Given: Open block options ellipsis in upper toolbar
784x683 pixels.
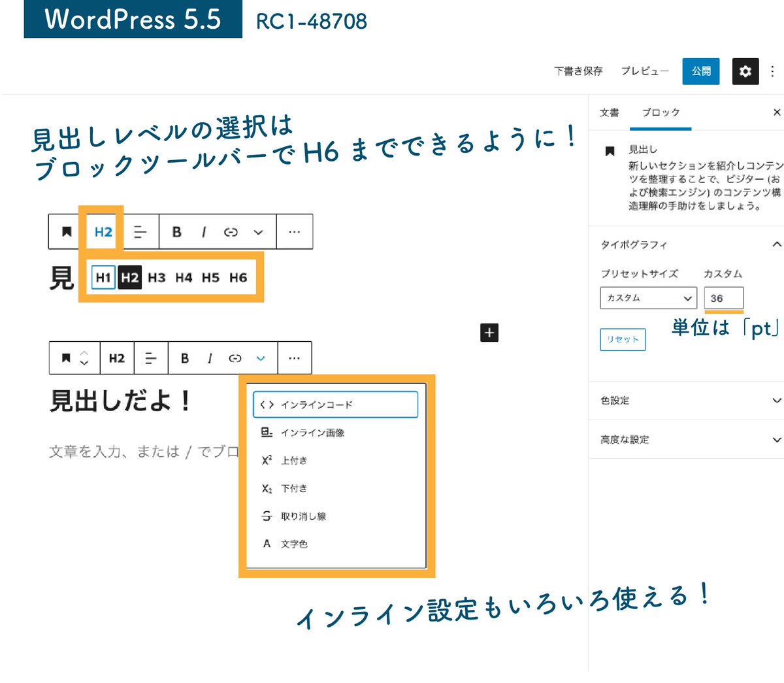Looking at the screenshot, I should click(295, 232).
